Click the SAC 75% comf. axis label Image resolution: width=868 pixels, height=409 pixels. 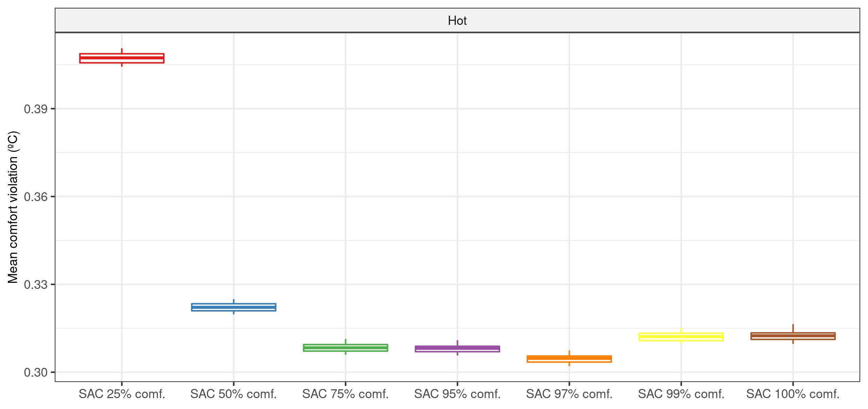pyautogui.click(x=345, y=394)
